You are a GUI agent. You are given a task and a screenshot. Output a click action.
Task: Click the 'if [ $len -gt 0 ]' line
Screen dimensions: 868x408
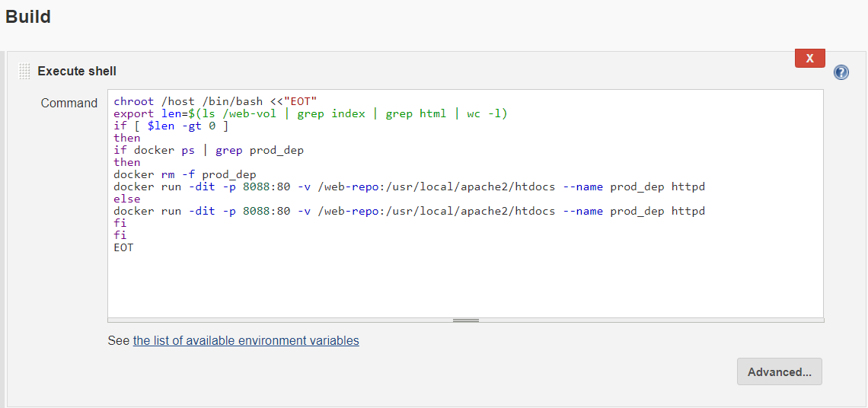pos(171,126)
